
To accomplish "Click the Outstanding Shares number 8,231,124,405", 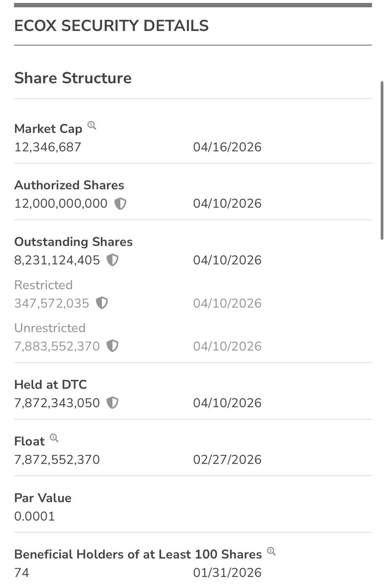I will coord(57,260).
